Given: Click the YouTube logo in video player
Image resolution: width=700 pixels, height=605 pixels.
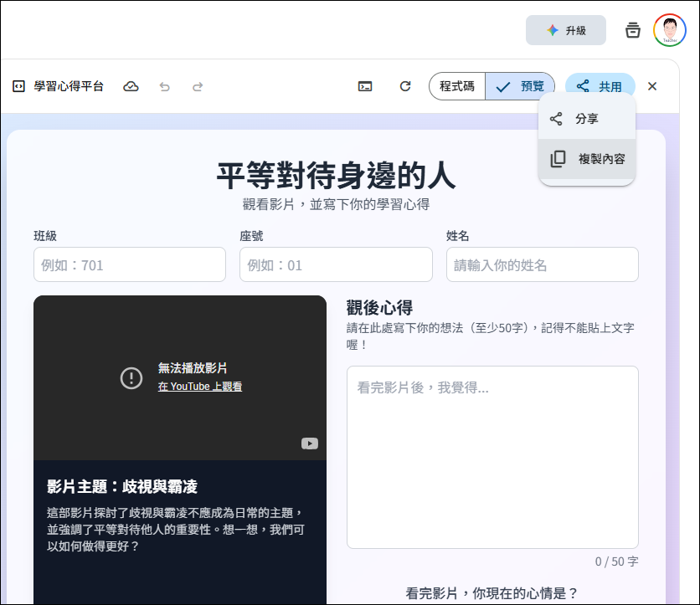Looking at the screenshot, I should point(309,443).
